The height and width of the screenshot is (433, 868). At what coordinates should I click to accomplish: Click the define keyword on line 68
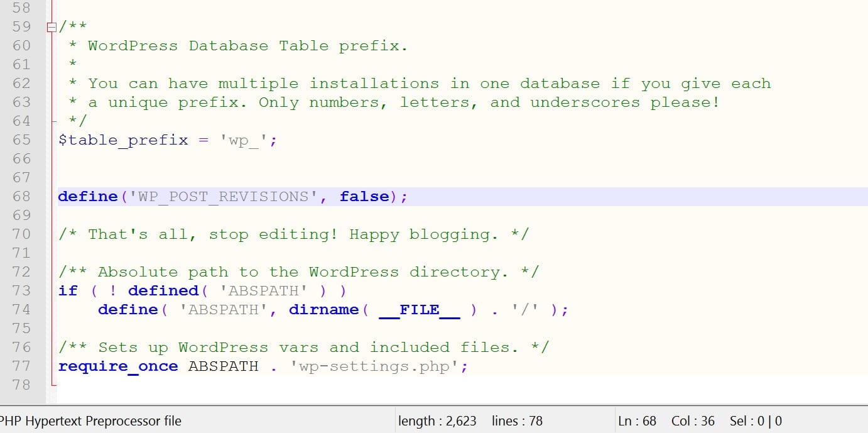click(88, 196)
